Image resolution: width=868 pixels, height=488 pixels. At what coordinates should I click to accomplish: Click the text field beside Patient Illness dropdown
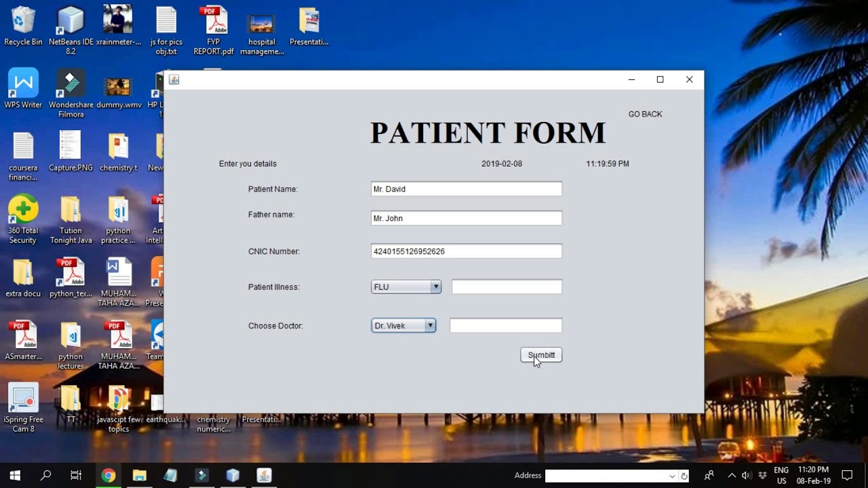[x=507, y=287]
